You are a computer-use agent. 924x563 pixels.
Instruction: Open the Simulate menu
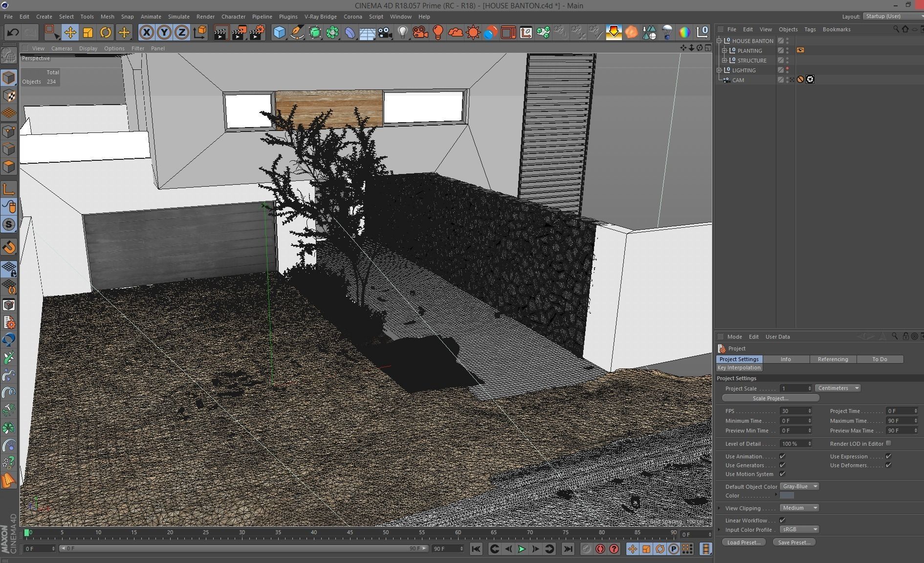178,17
